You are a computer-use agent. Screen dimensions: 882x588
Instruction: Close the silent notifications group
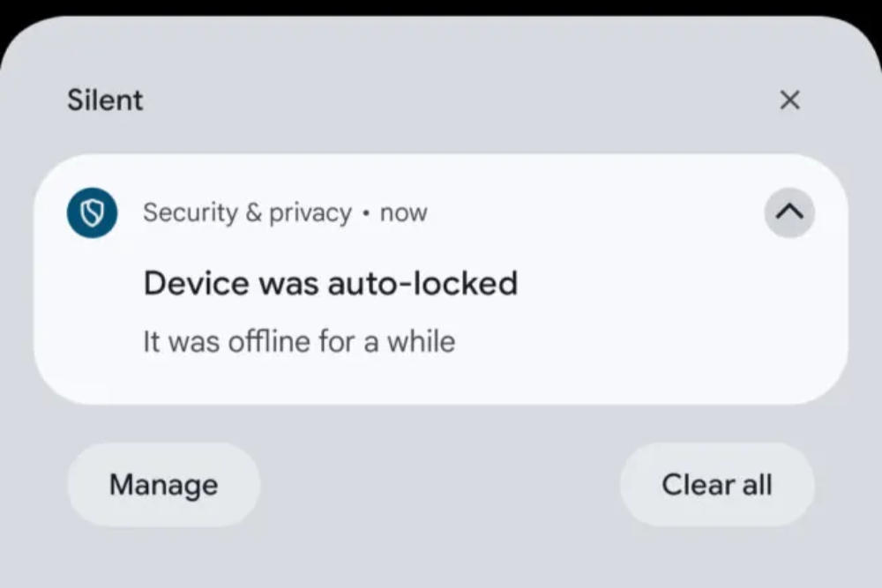(789, 100)
